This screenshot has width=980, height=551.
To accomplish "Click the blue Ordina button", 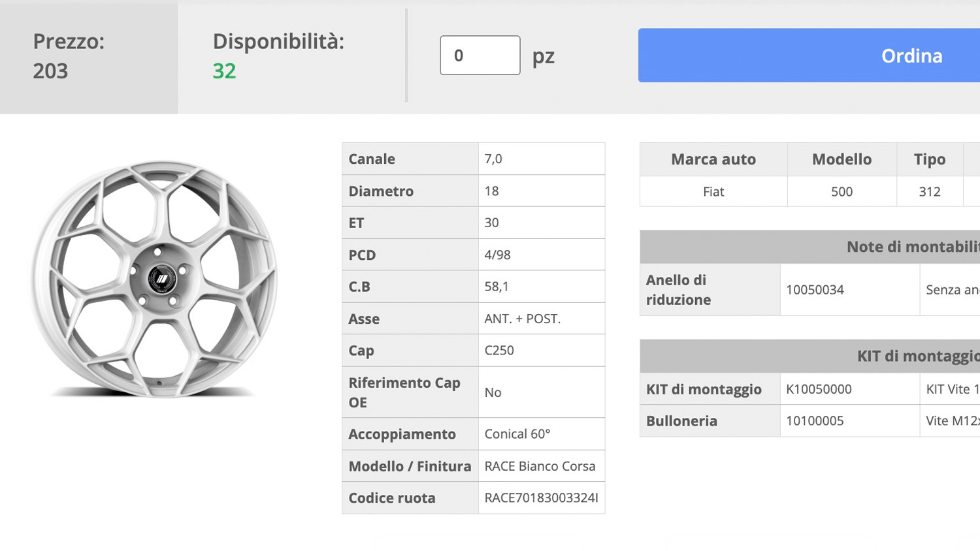I will 809,55.
